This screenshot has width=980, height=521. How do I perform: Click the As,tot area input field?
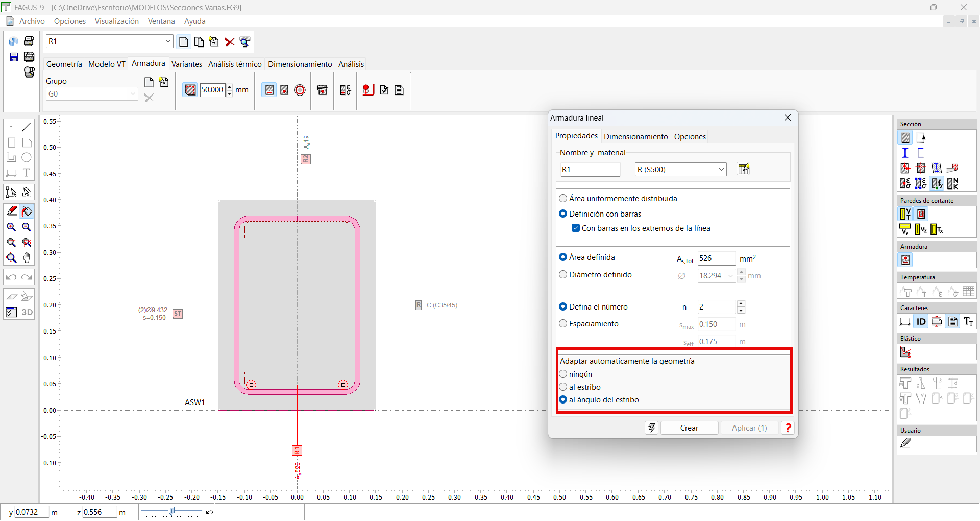click(716, 258)
